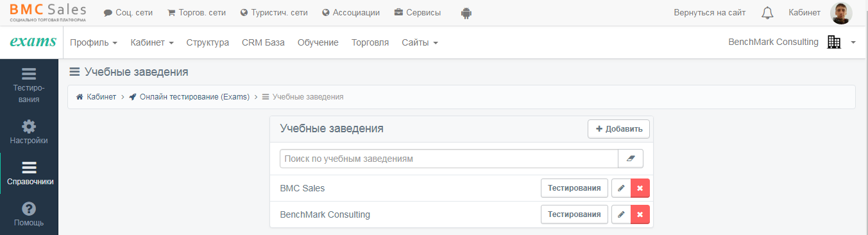Open Помощь question mark icon
This screenshot has height=235, width=868.
point(29,214)
